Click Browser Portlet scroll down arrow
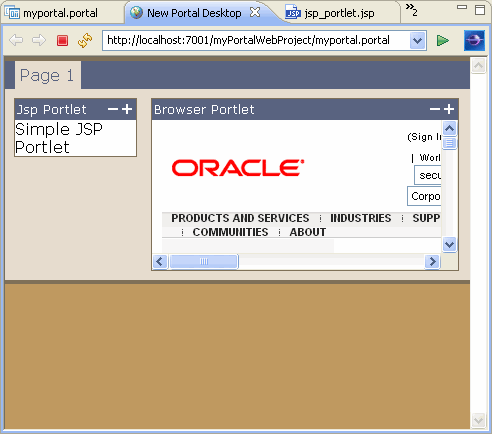Viewport: 492px width, 434px height. pyautogui.click(x=450, y=245)
